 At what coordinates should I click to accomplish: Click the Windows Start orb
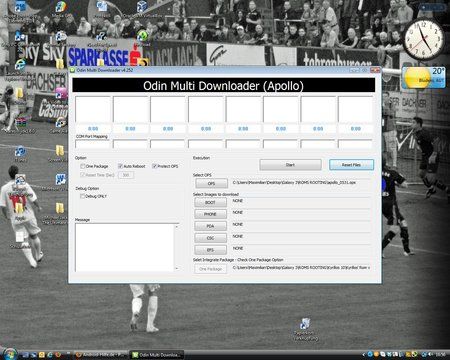click(9, 353)
